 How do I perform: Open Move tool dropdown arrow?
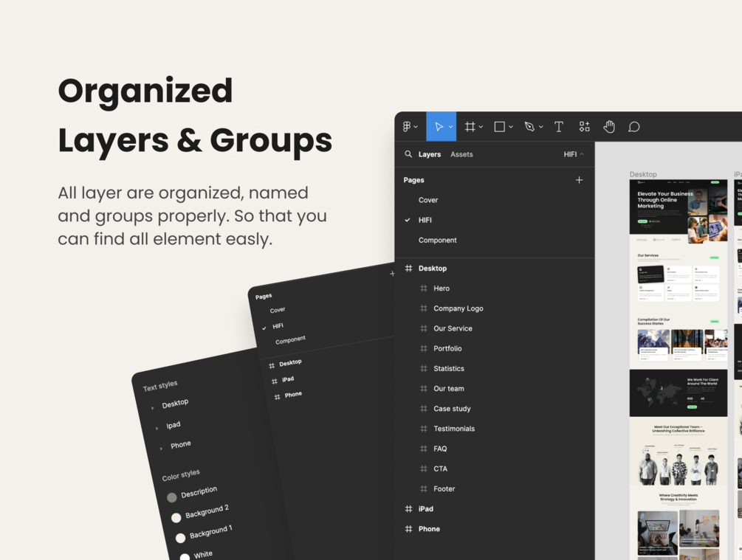click(x=450, y=127)
